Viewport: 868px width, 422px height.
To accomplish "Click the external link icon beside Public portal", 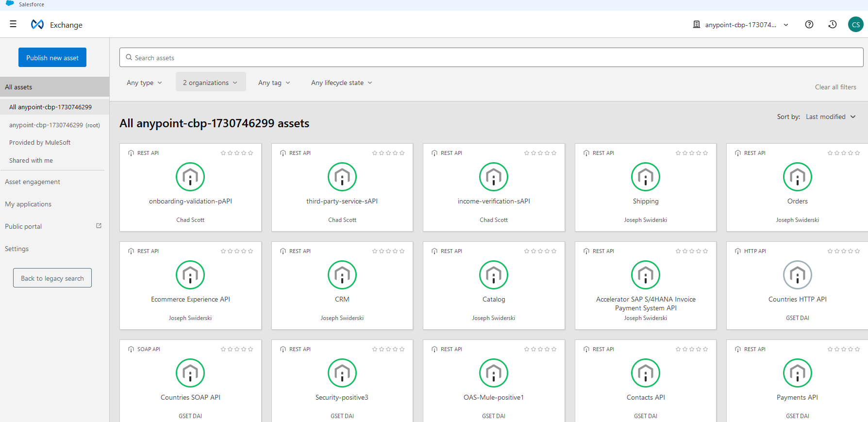I will tap(99, 226).
